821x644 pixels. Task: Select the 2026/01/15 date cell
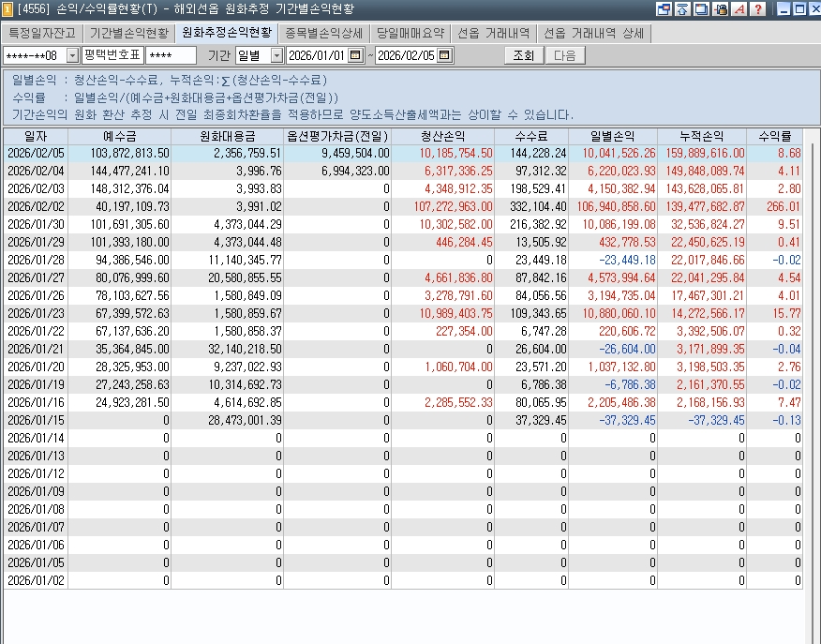pyautogui.click(x=36, y=421)
